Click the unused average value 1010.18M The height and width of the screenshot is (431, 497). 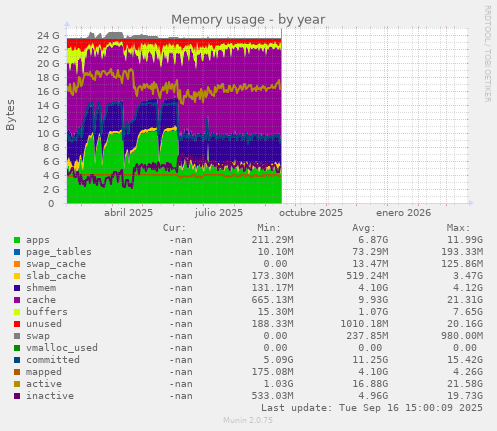[364, 324]
